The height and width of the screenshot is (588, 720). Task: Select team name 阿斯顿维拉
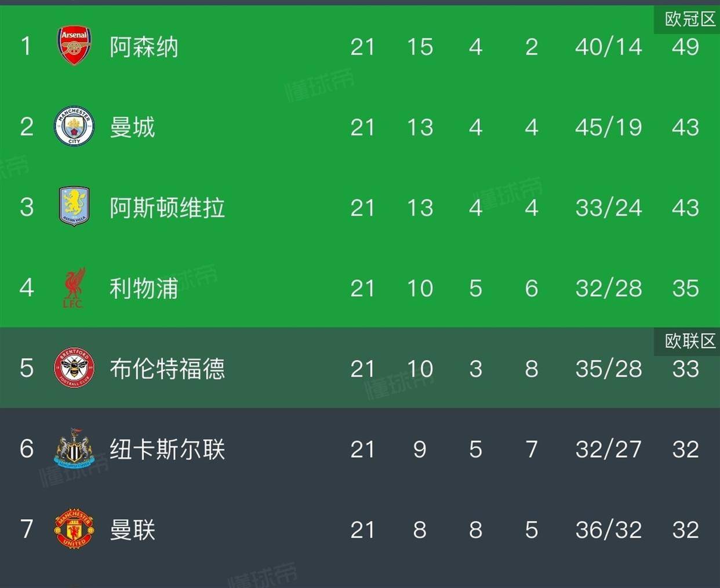167,207
